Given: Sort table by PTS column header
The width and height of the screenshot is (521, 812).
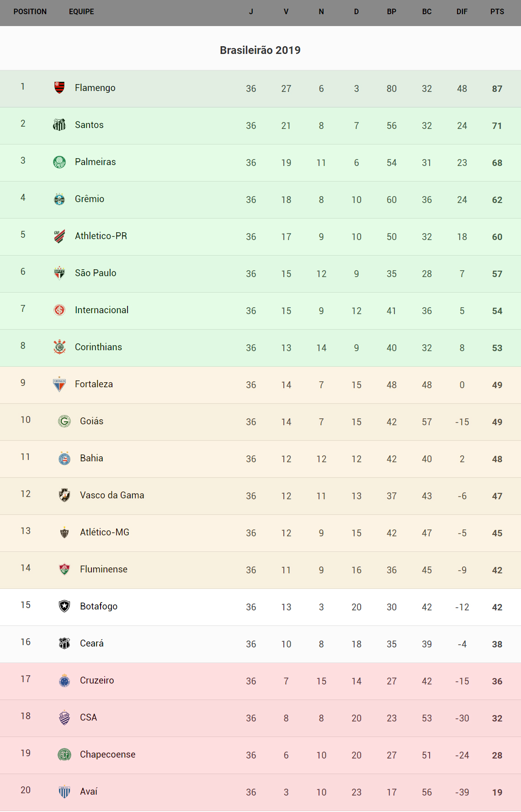Looking at the screenshot, I should [497, 12].
